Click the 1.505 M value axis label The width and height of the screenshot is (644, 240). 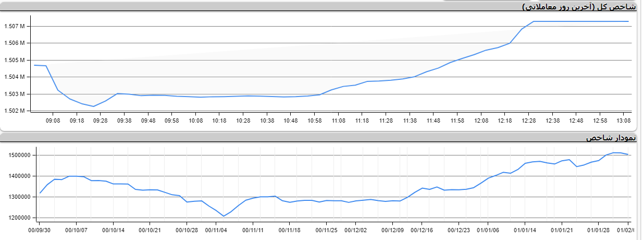point(14,60)
